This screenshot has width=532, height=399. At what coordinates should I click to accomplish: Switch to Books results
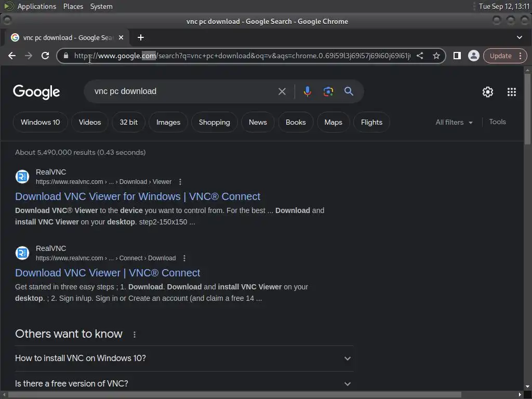[296, 122]
